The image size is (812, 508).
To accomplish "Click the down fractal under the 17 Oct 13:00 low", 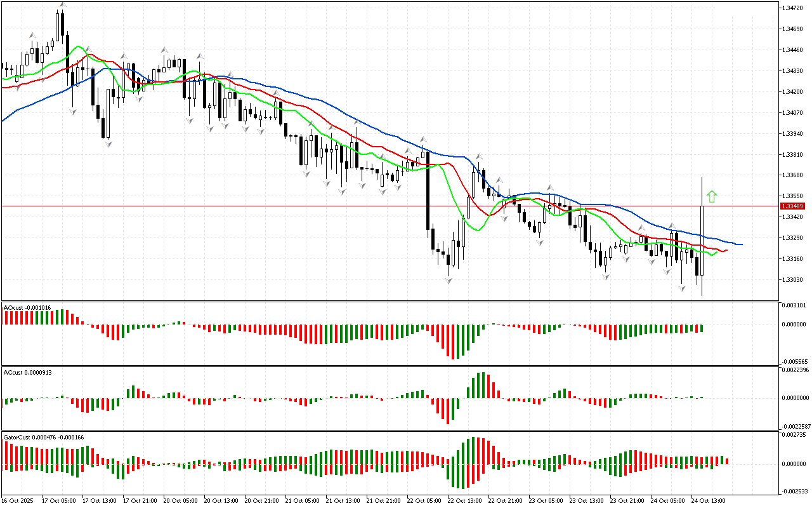I will (108, 144).
